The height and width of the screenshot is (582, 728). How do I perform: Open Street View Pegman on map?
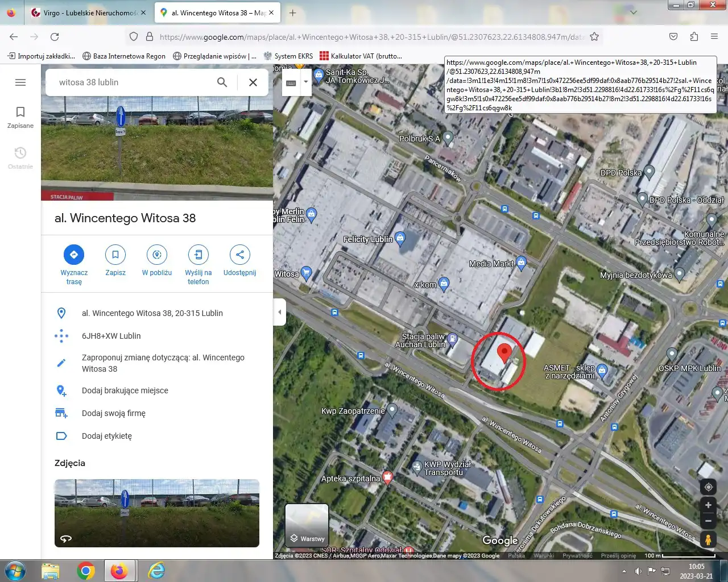(x=708, y=539)
